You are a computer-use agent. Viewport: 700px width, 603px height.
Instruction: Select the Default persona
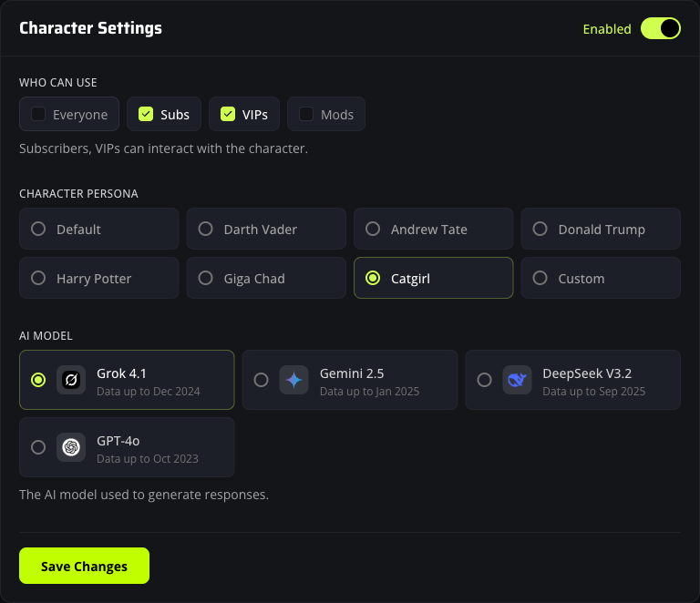(99, 229)
